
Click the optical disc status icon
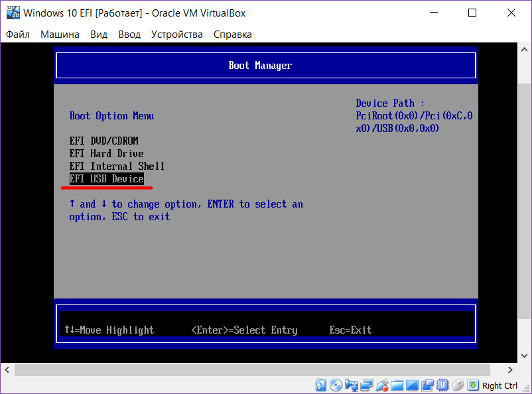click(x=336, y=385)
